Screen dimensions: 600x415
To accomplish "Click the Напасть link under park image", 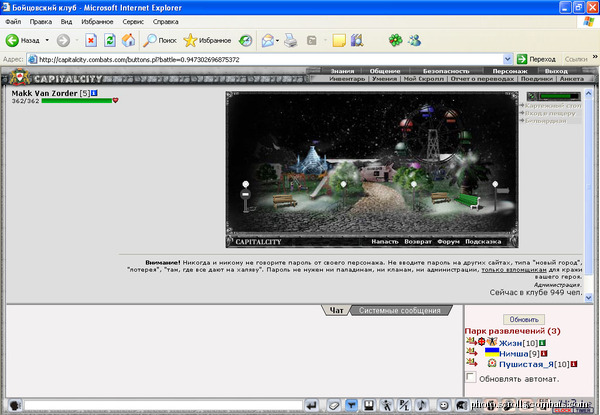I will [385, 241].
